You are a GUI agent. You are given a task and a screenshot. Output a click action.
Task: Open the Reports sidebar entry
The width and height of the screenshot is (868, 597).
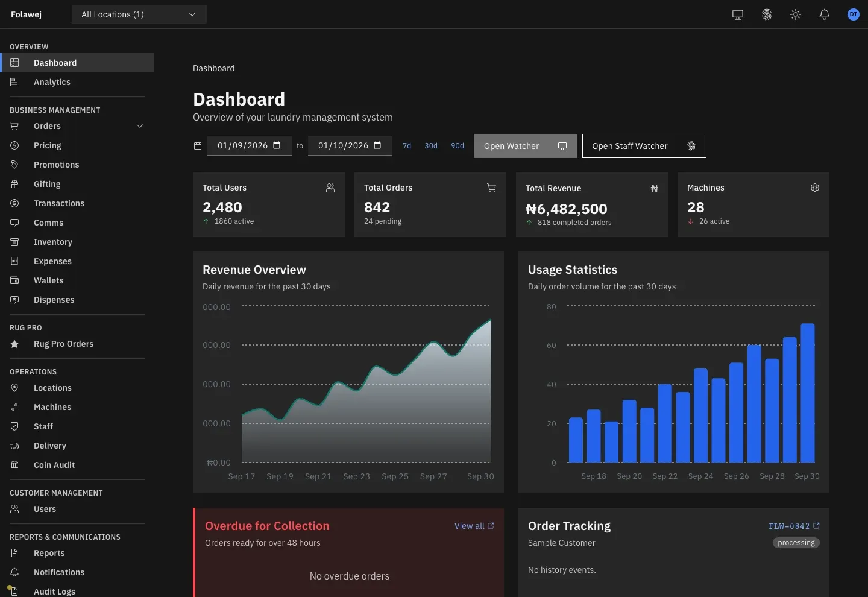tap(77, 553)
